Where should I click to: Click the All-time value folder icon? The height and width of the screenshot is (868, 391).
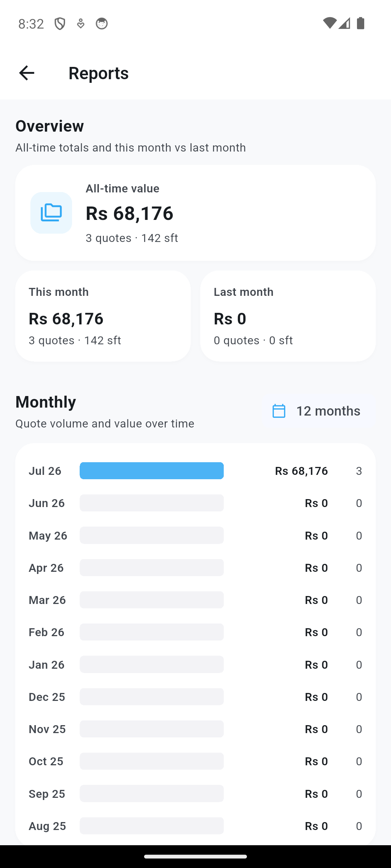[x=51, y=213]
